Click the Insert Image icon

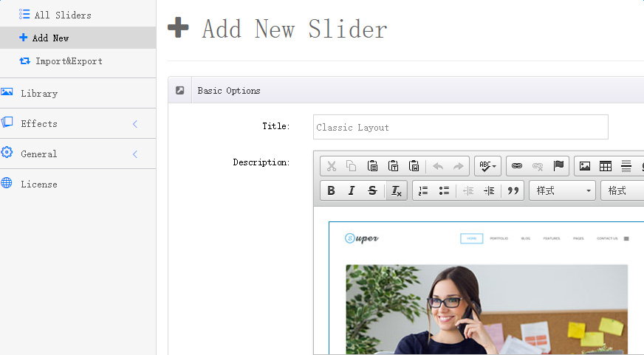tap(585, 166)
